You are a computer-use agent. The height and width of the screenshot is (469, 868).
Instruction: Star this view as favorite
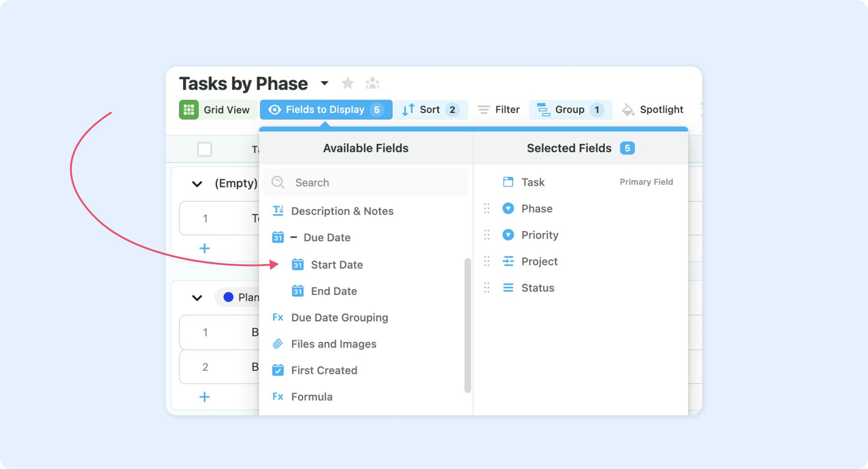point(347,83)
